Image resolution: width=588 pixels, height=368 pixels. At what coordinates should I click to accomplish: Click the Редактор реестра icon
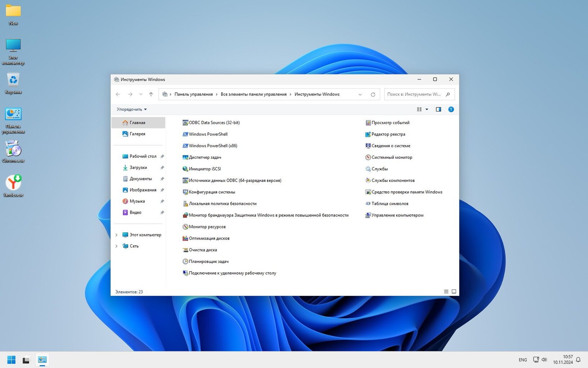click(x=368, y=134)
